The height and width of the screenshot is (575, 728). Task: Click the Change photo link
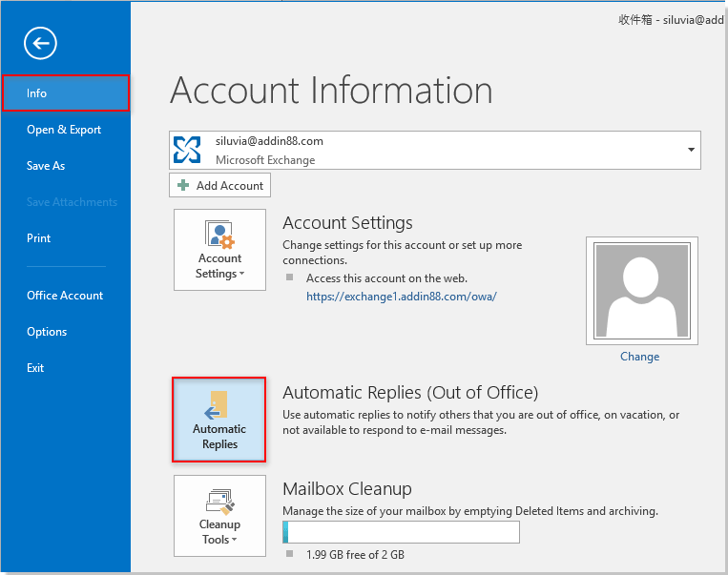point(640,357)
